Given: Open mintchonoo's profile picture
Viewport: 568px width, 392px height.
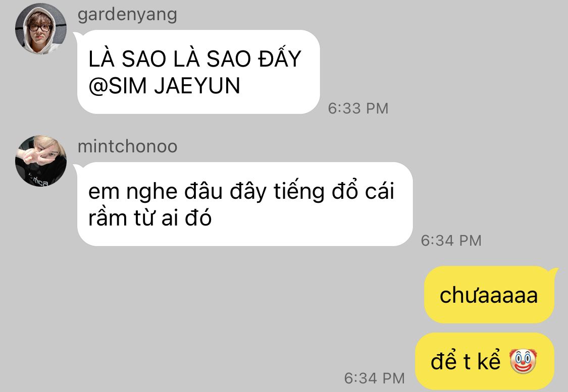Looking at the screenshot, I should (x=40, y=161).
